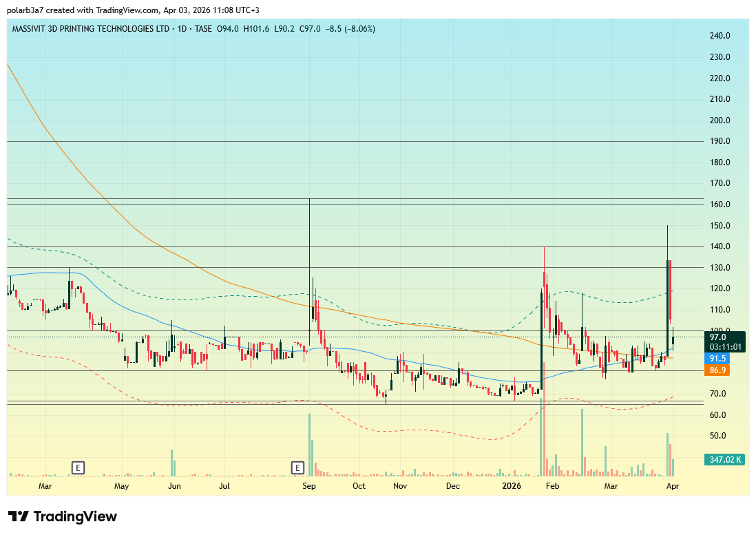The image size is (756, 537).
Task: Click the Jun label on time axis
Action: click(x=174, y=486)
